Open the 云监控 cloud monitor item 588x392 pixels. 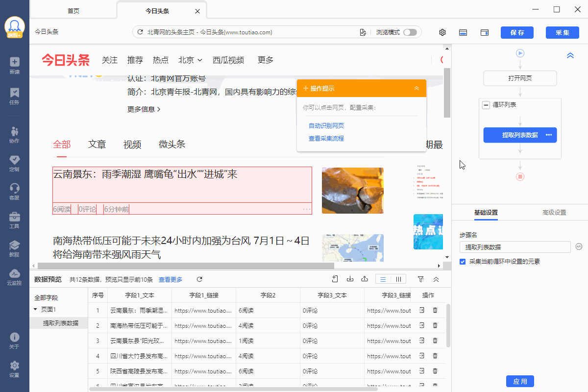coord(14,277)
